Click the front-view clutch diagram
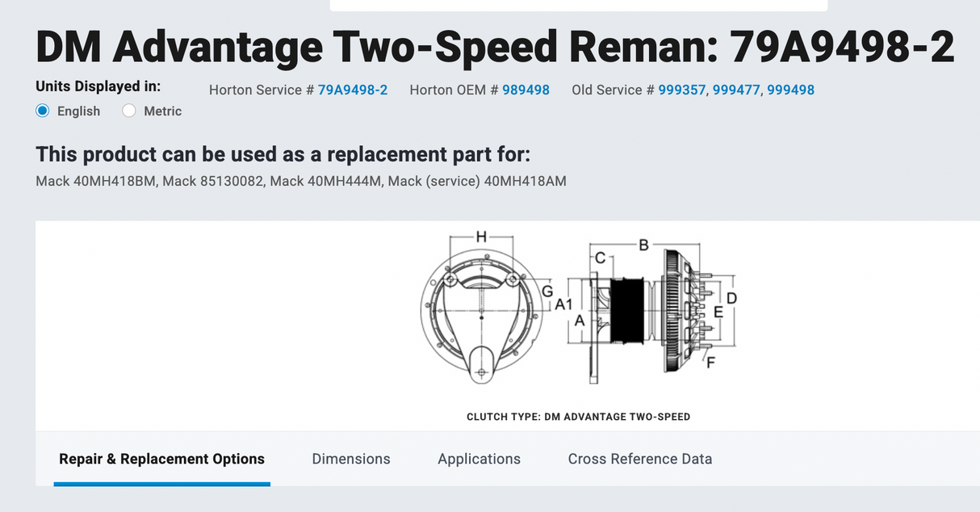Screen dimensions: 980x512 coord(481,321)
